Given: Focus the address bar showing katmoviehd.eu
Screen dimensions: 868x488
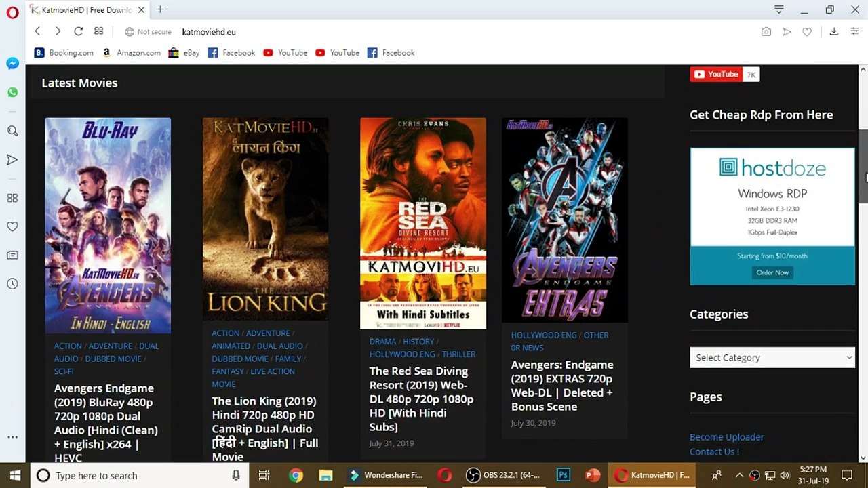Looking at the screenshot, I should click(209, 32).
